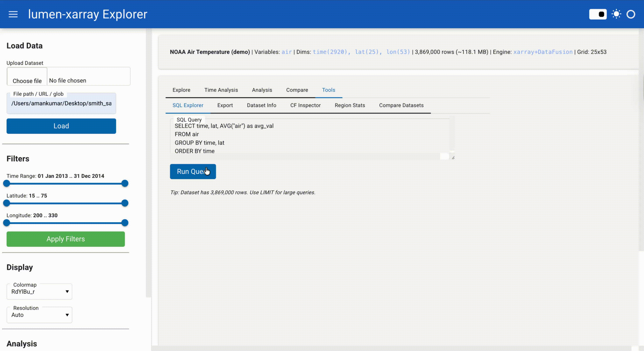Click the Latitude slider's right handle
The height and width of the screenshot is (351, 644).
[125, 203]
